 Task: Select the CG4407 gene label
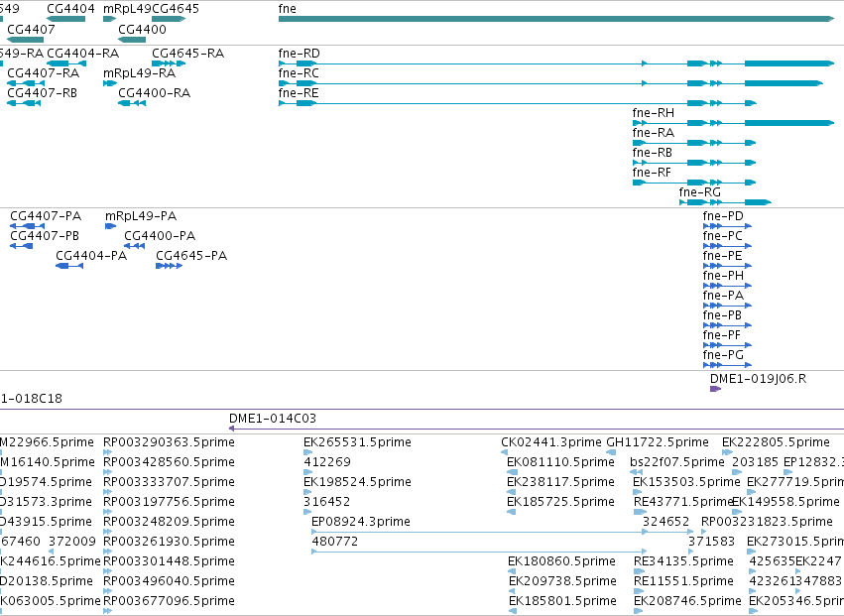click(31, 29)
